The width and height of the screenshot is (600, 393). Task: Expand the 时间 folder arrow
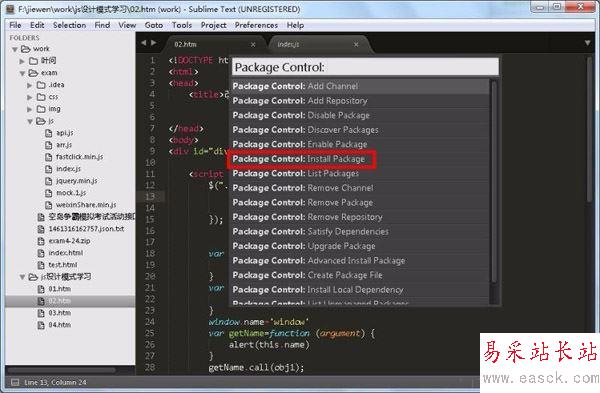(x=22, y=61)
